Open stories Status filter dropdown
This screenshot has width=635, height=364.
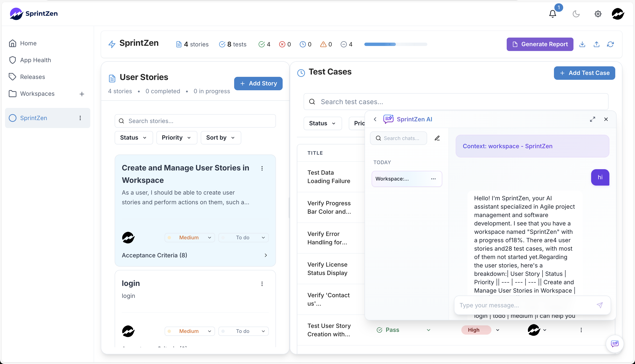pyautogui.click(x=134, y=137)
